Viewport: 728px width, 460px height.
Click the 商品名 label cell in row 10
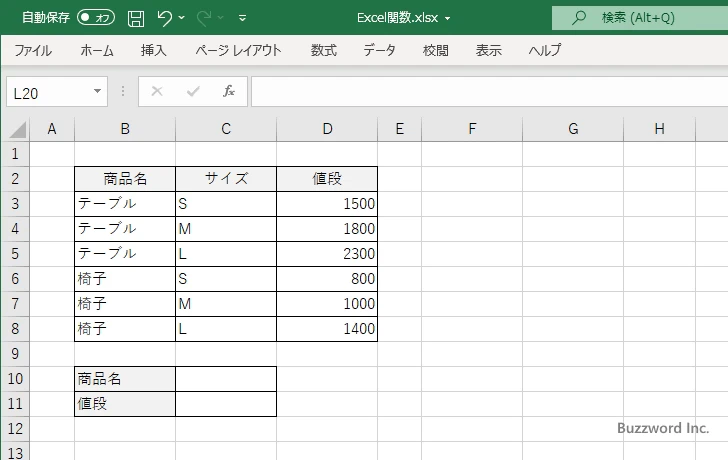pos(125,379)
